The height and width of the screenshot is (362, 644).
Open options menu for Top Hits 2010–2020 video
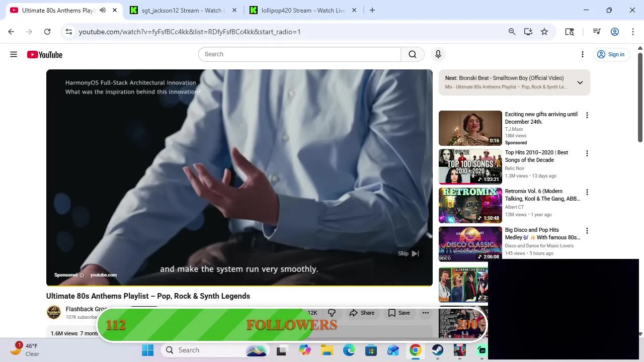[x=587, y=153]
